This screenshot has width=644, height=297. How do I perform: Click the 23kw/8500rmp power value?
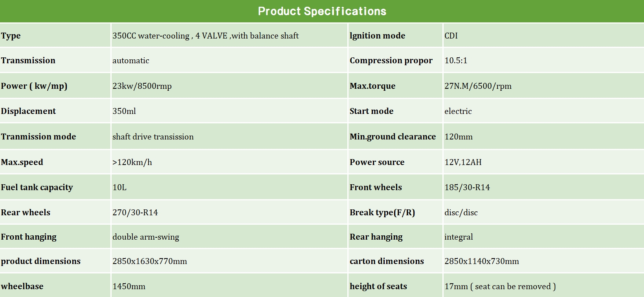point(142,86)
